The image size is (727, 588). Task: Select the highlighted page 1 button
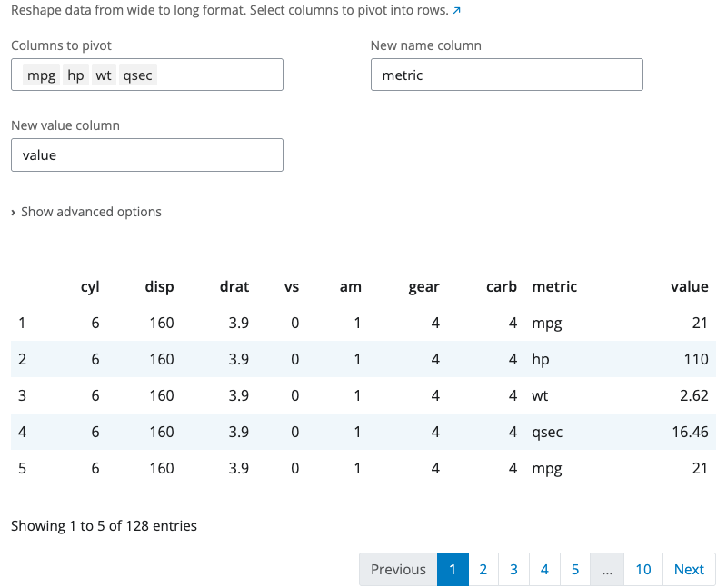[452, 569]
